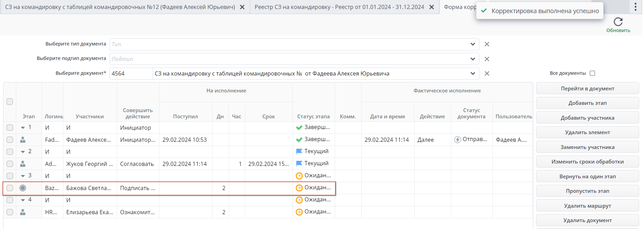Click into the Подтип document subtype field
Viewport: 644px width, 229px height.
[289, 59]
